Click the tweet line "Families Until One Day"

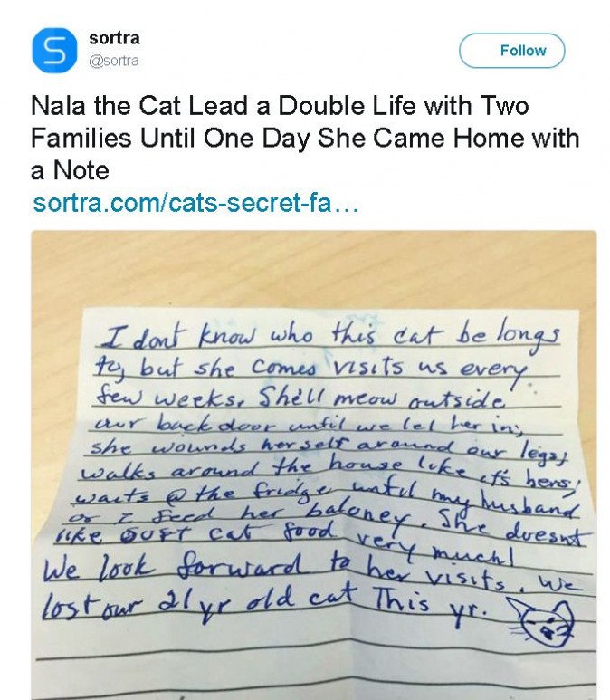point(304,139)
